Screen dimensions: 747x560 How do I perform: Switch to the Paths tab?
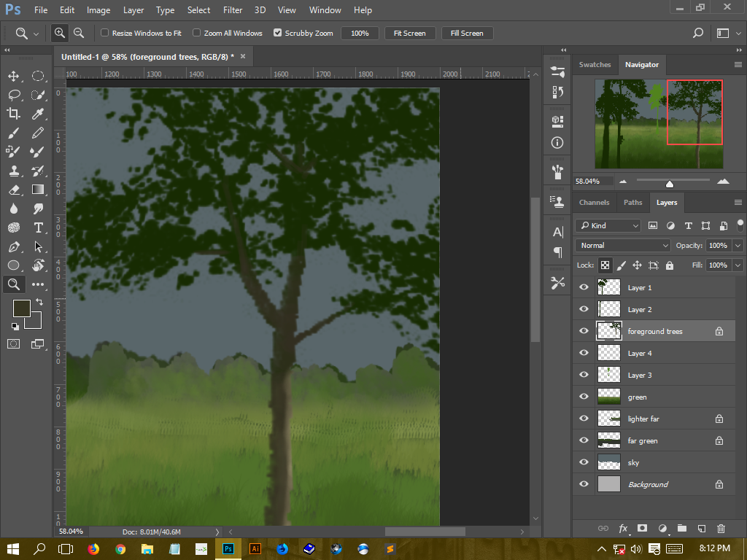[x=632, y=203]
